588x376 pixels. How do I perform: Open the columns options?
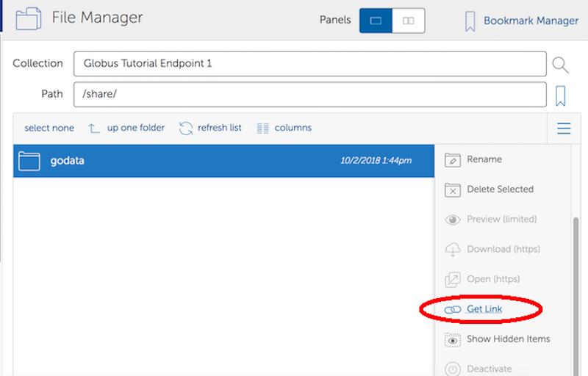tap(293, 128)
